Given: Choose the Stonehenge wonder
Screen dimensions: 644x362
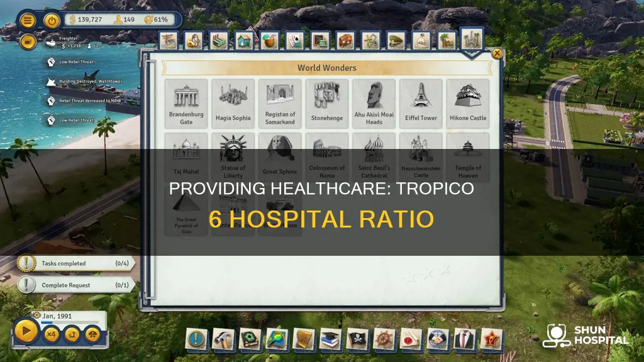Looking at the screenshot, I should [326, 104].
